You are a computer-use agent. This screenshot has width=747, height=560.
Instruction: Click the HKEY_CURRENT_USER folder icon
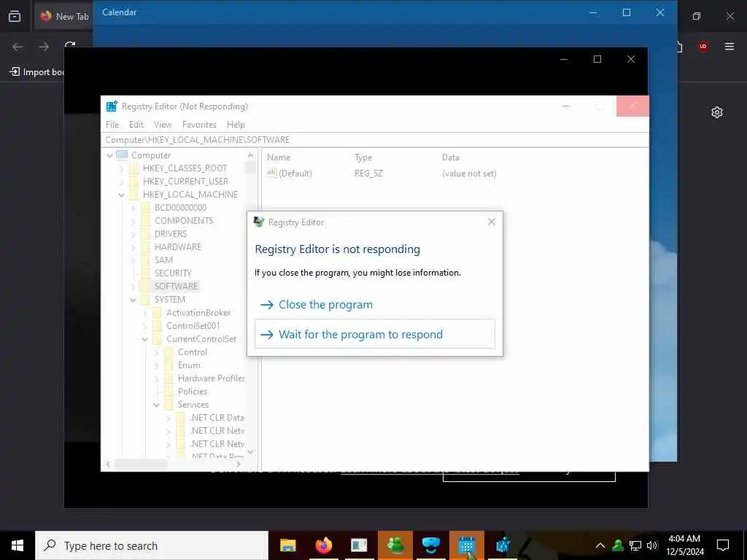pyautogui.click(x=134, y=182)
